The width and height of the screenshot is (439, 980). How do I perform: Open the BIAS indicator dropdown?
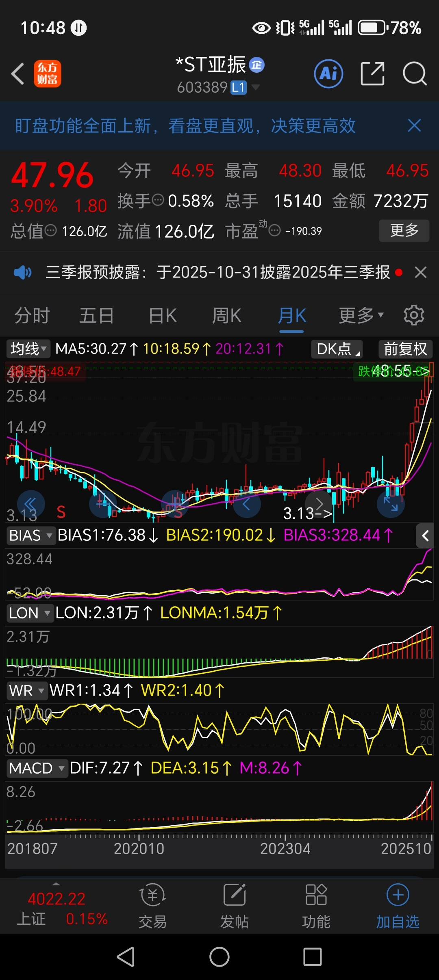pos(31,535)
